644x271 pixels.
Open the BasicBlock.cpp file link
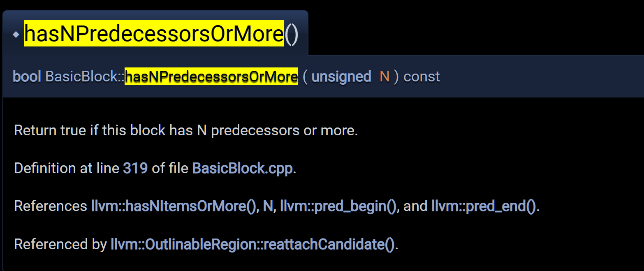click(243, 168)
